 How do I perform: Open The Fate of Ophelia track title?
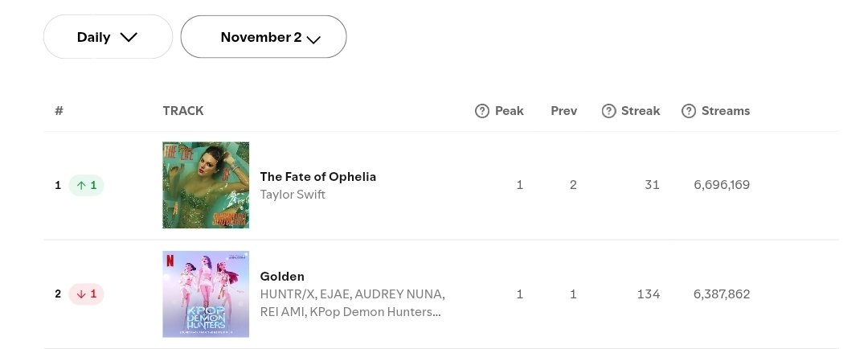[317, 177]
